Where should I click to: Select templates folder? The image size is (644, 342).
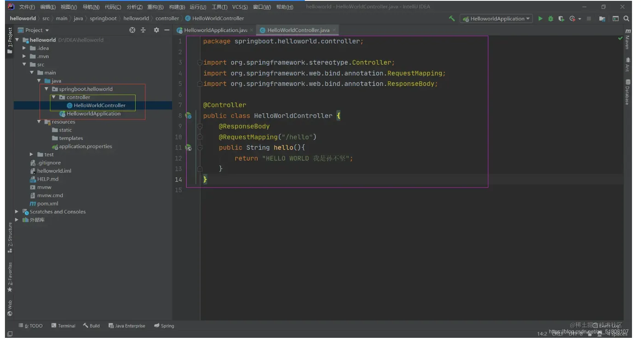click(71, 138)
